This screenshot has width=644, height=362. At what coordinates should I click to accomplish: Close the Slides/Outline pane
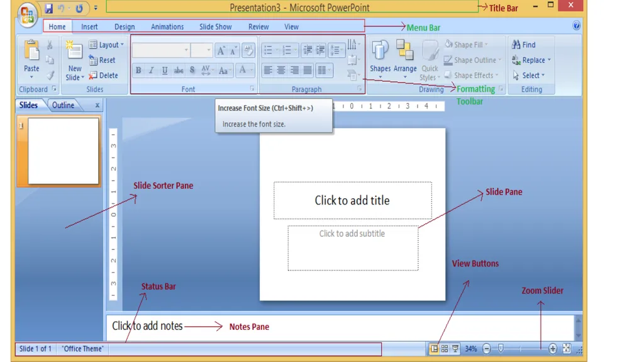point(97,105)
